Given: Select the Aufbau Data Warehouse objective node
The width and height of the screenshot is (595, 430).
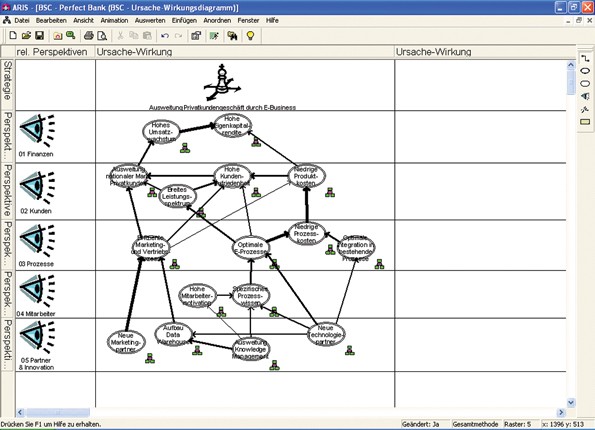Looking at the screenshot, I should coord(173,334).
